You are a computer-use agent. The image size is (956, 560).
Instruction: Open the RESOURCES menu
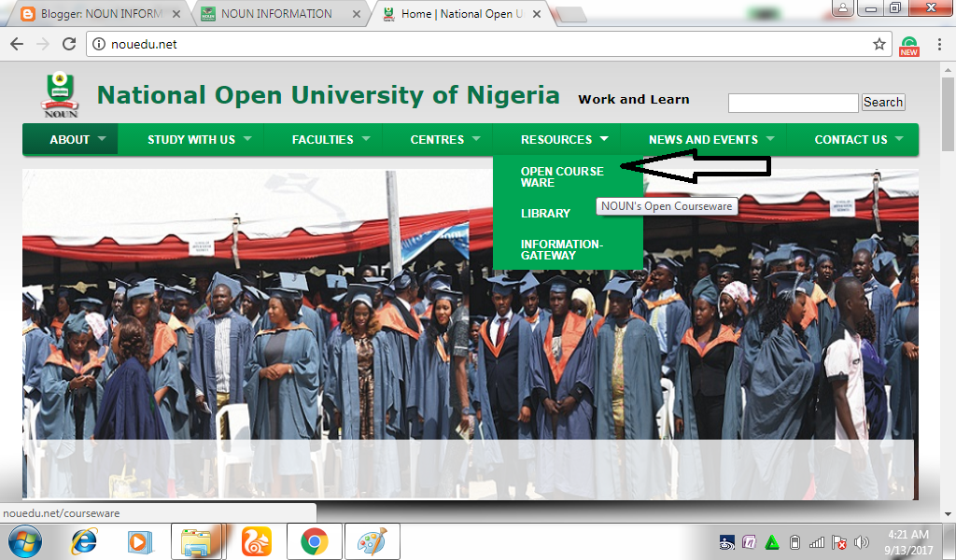click(556, 140)
